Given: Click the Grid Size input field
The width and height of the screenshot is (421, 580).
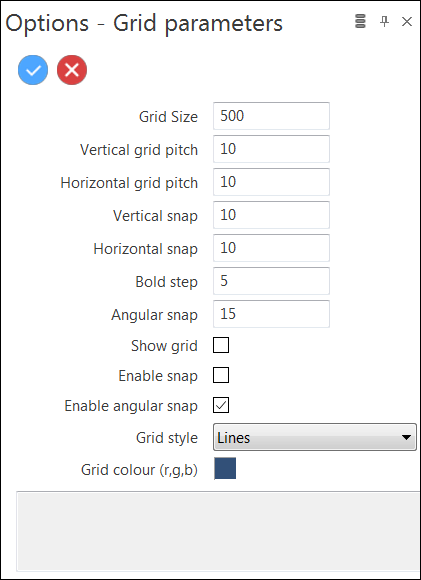Looking at the screenshot, I should [x=271, y=116].
